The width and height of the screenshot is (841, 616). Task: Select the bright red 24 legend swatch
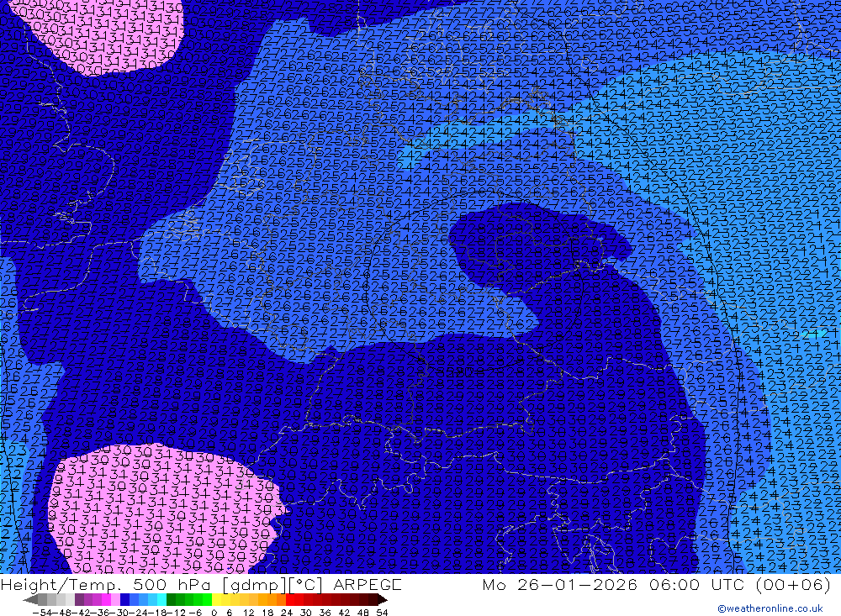[x=290, y=600]
